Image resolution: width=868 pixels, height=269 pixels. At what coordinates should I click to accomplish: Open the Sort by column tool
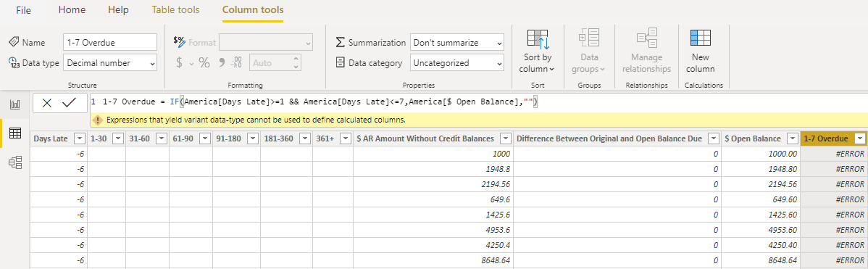pyautogui.click(x=537, y=51)
